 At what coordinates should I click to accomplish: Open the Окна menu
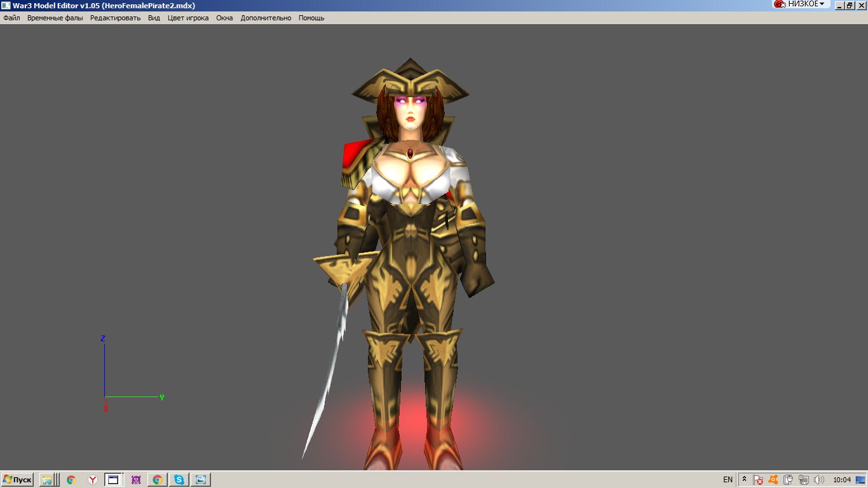pos(224,18)
